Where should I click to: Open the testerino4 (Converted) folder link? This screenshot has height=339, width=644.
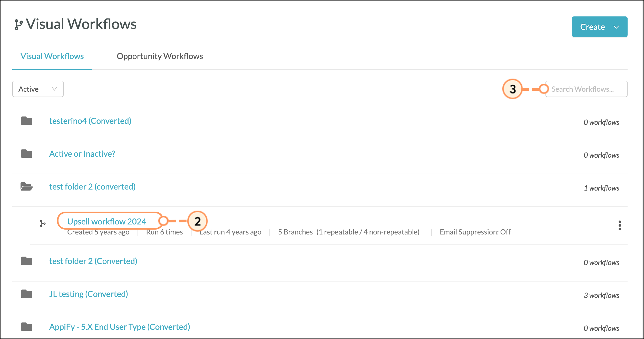coord(90,121)
